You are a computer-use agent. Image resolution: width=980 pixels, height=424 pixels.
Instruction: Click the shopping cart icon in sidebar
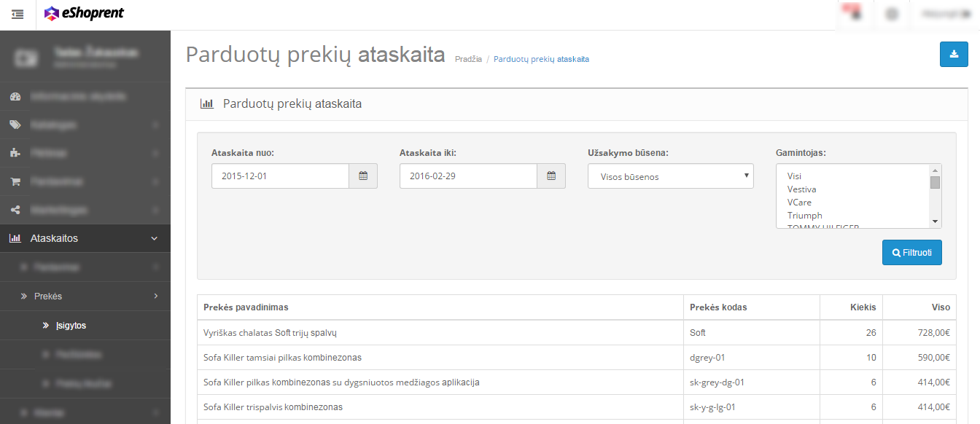pyautogui.click(x=15, y=181)
